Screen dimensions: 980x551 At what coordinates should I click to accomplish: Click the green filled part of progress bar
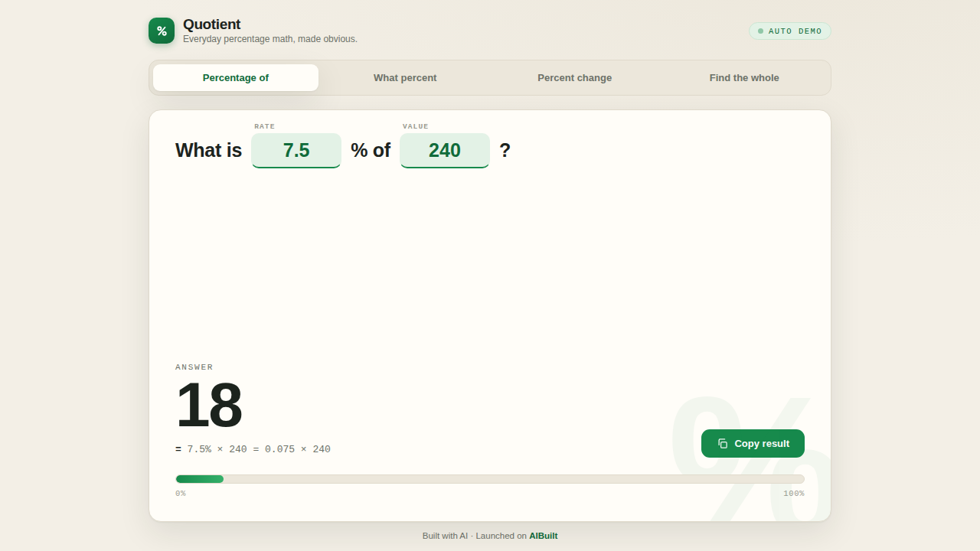(x=200, y=479)
